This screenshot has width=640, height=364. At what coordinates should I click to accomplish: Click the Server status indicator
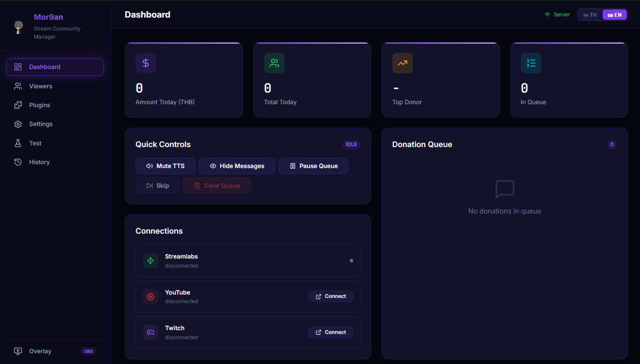click(557, 14)
